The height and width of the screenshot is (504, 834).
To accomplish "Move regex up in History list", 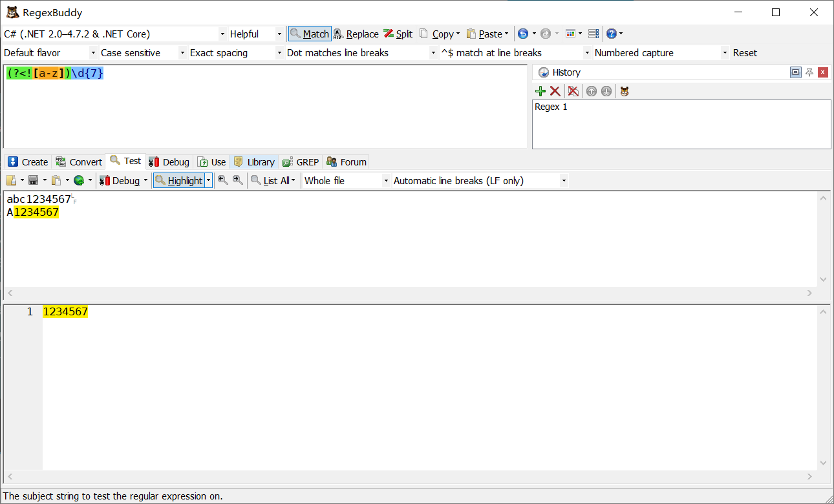I will click(x=591, y=91).
